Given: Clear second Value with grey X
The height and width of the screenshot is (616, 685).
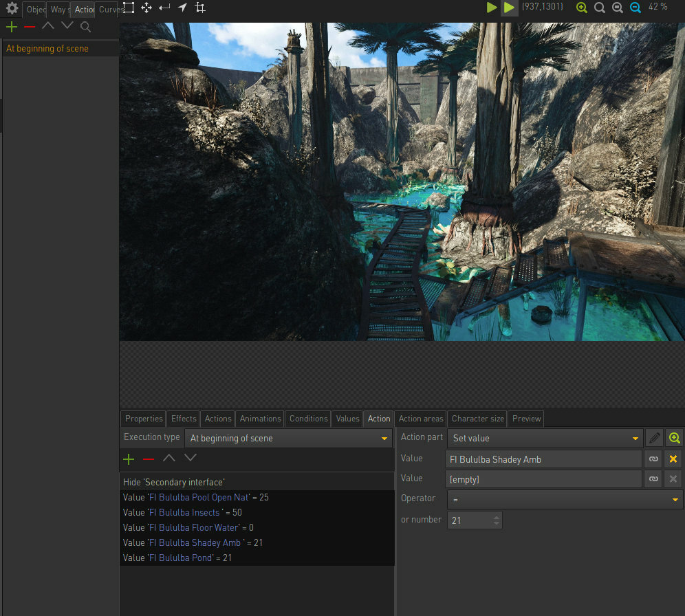Looking at the screenshot, I should click(x=673, y=479).
